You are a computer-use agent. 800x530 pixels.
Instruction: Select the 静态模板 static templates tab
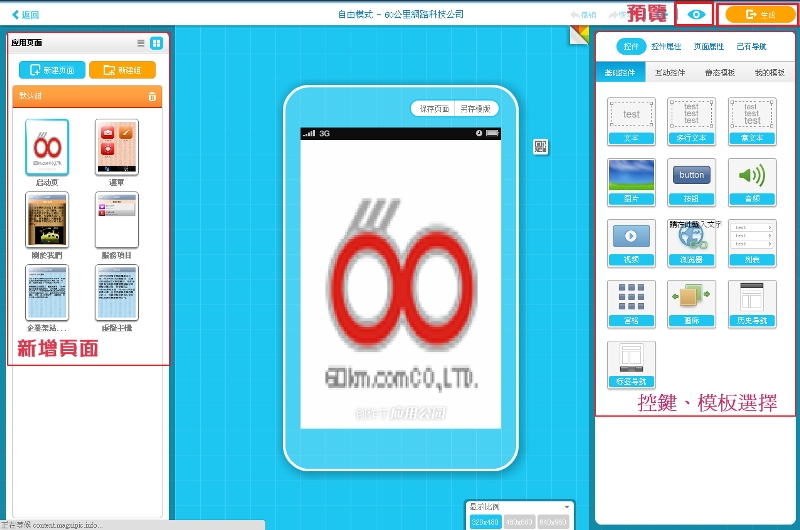(x=720, y=72)
